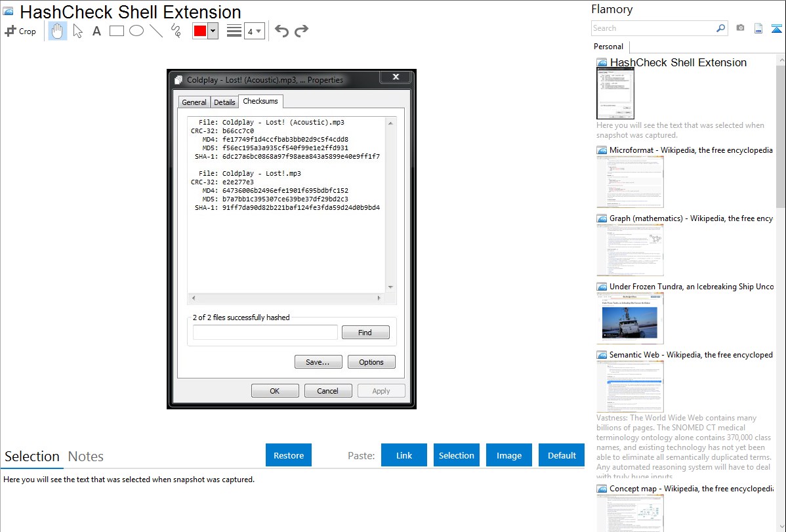Click the Find button in Checksums

coord(365,333)
